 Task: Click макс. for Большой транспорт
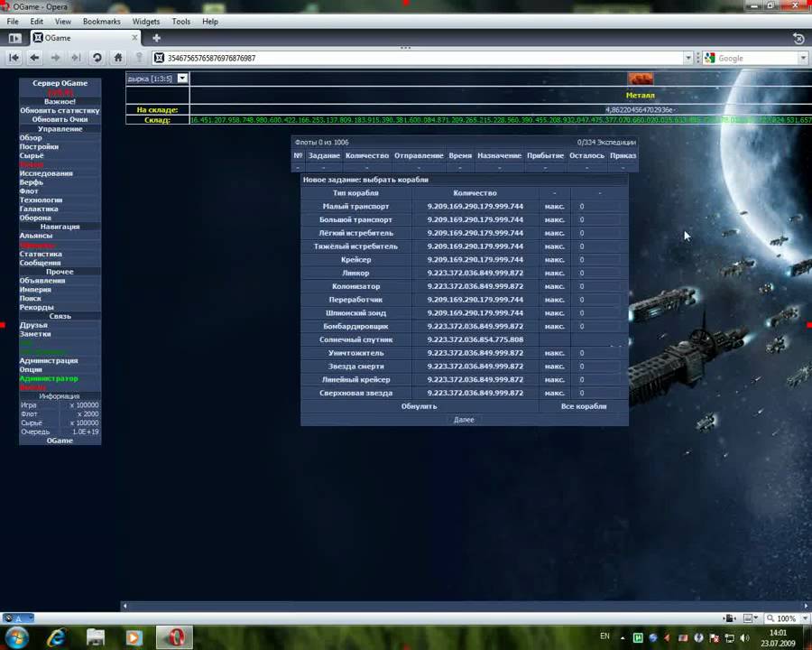pyautogui.click(x=554, y=219)
